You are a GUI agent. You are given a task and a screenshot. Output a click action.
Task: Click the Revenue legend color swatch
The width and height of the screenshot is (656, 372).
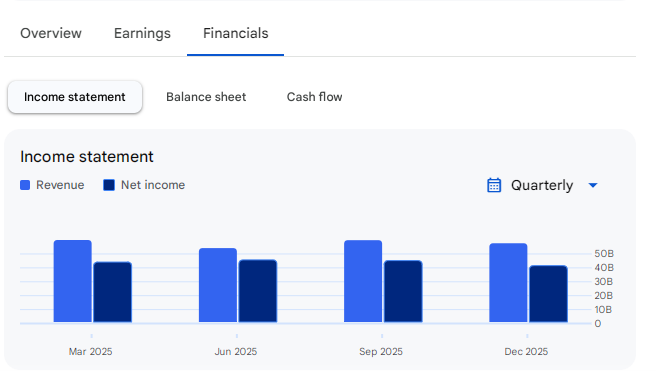[25, 185]
